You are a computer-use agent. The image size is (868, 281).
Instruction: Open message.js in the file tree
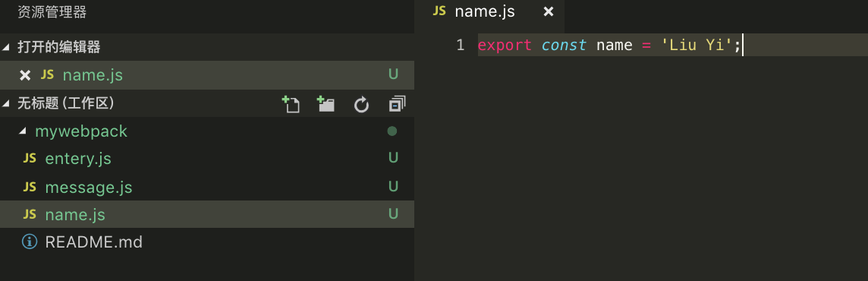tap(207, 187)
